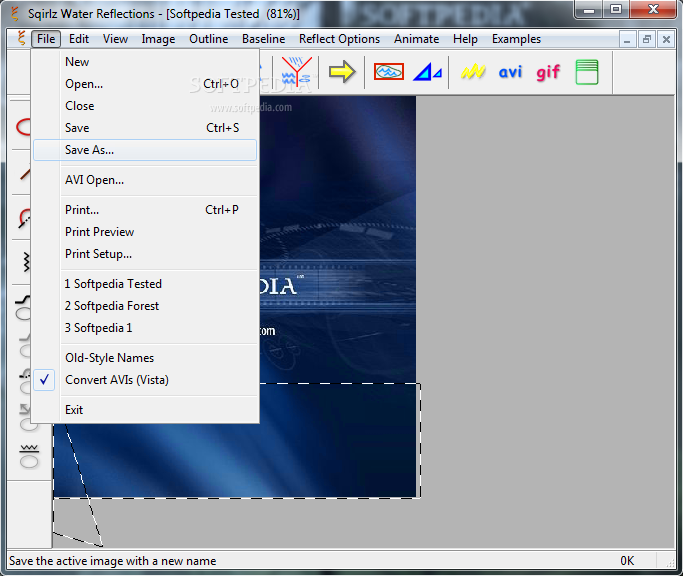
Task: Open the Edit menu
Action: coord(79,39)
